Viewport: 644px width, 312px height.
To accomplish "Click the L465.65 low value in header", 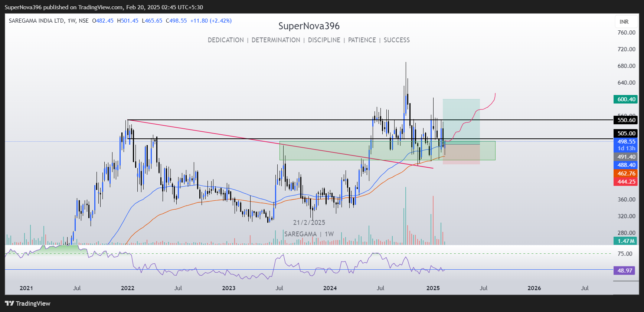I will click(152, 21).
